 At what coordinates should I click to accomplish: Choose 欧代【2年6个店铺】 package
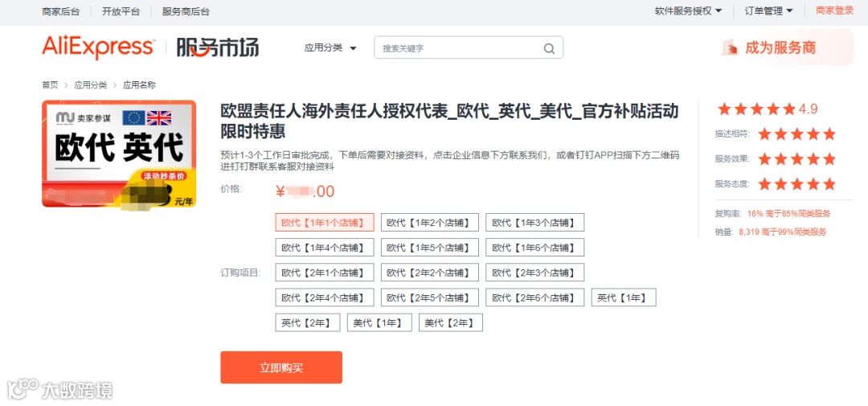(534, 297)
